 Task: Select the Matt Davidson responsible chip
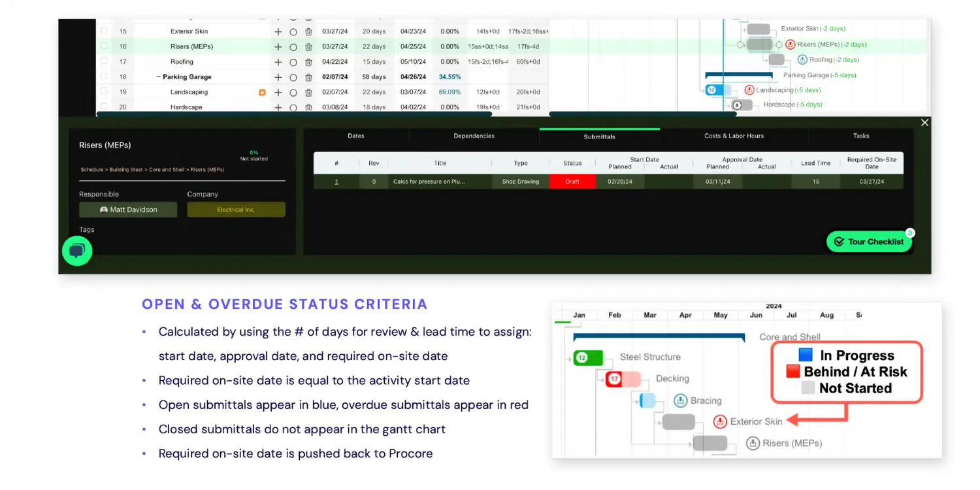click(x=127, y=209)
